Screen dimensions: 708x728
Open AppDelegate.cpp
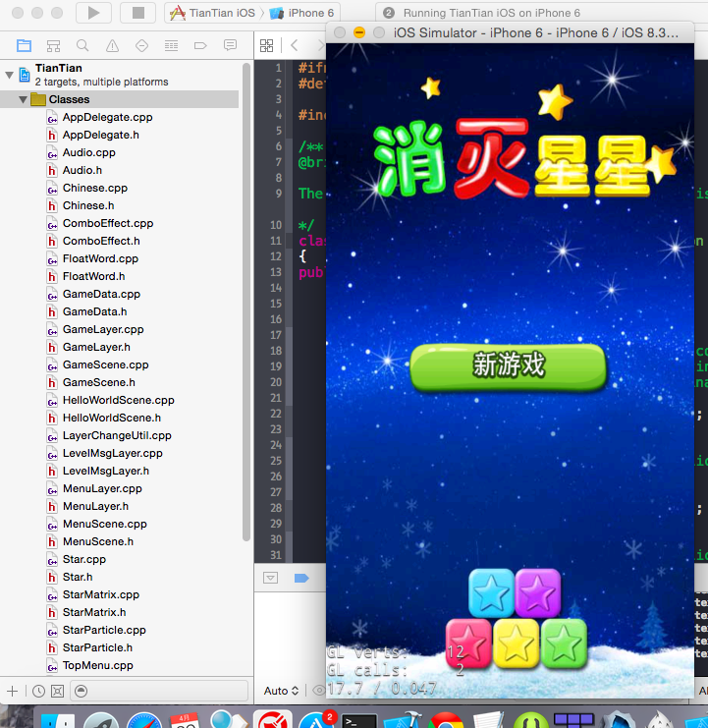[x=108, y=117]
